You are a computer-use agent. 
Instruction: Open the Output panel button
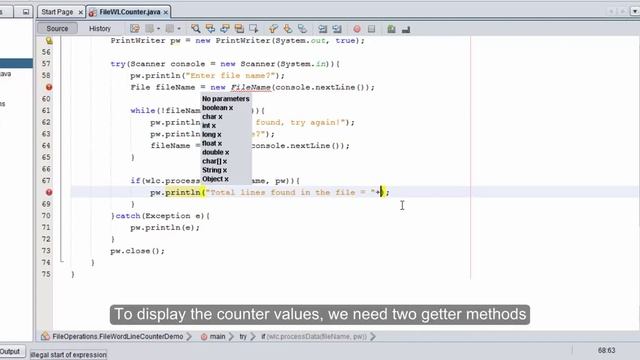[10, 351]
